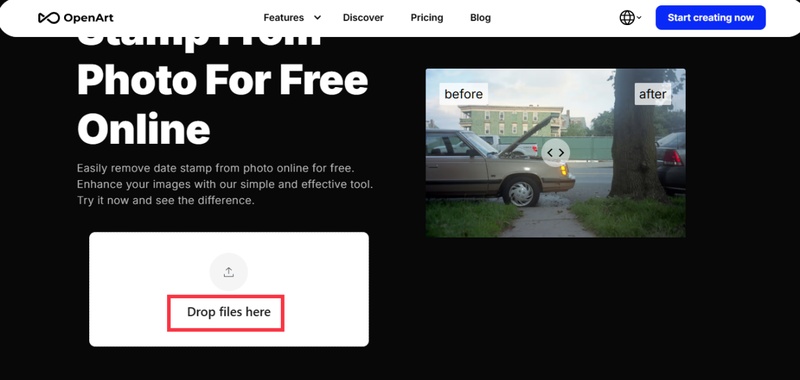Click the before label on the image
Viewport: 800px width, 380px height.
[x=463, y=94]
